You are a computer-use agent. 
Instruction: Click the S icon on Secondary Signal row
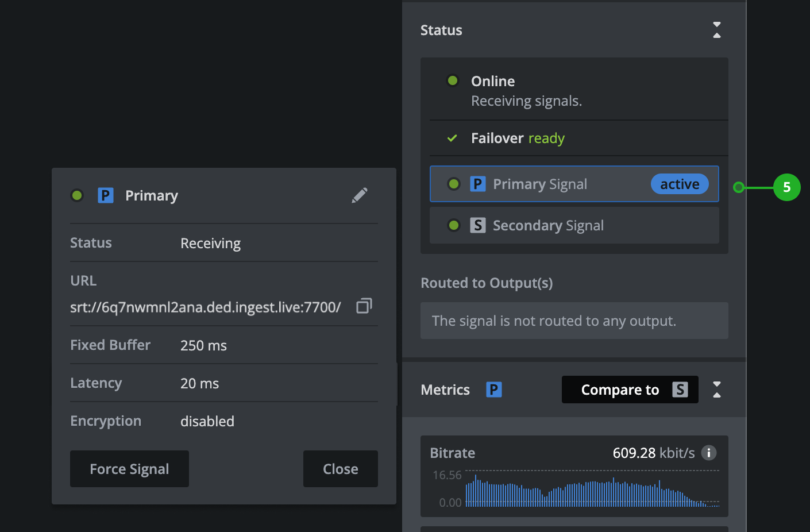(x=478, y=225)
